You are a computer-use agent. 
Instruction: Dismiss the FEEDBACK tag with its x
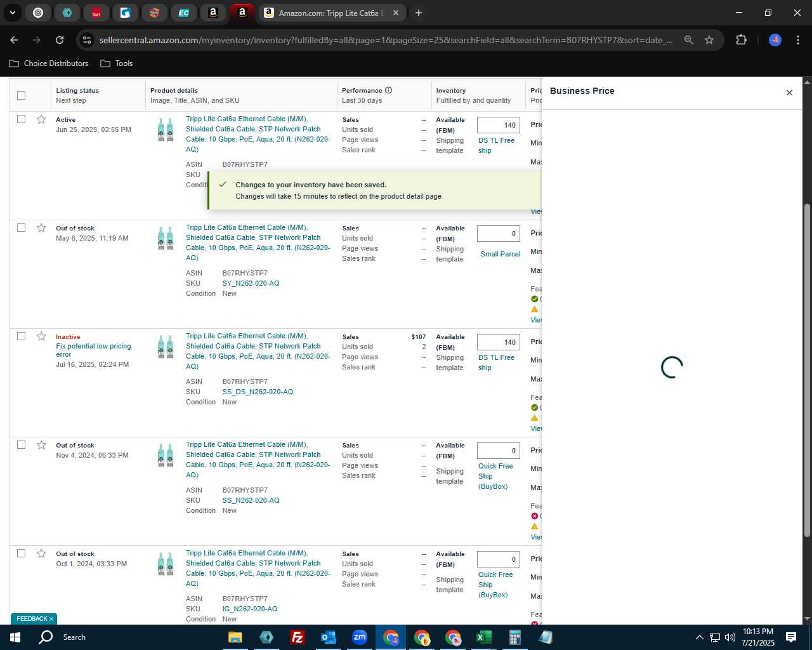click(51, 619)
